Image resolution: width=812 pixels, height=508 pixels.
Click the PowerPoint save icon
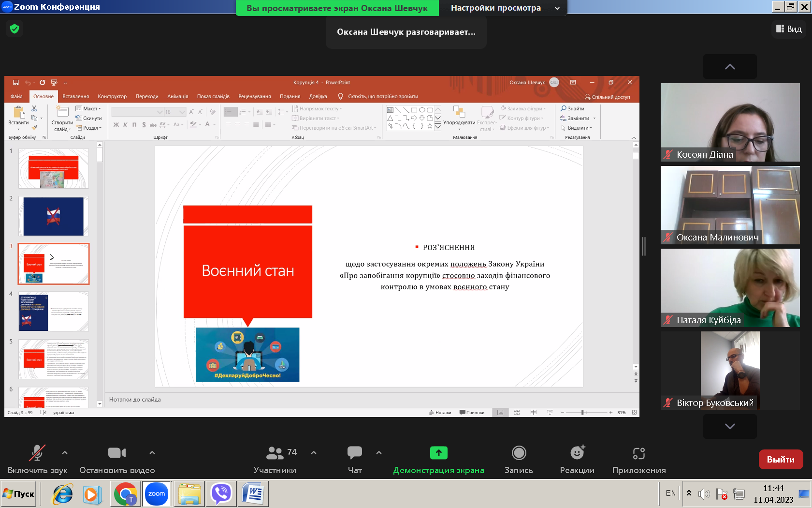click(x=16, y=83)
